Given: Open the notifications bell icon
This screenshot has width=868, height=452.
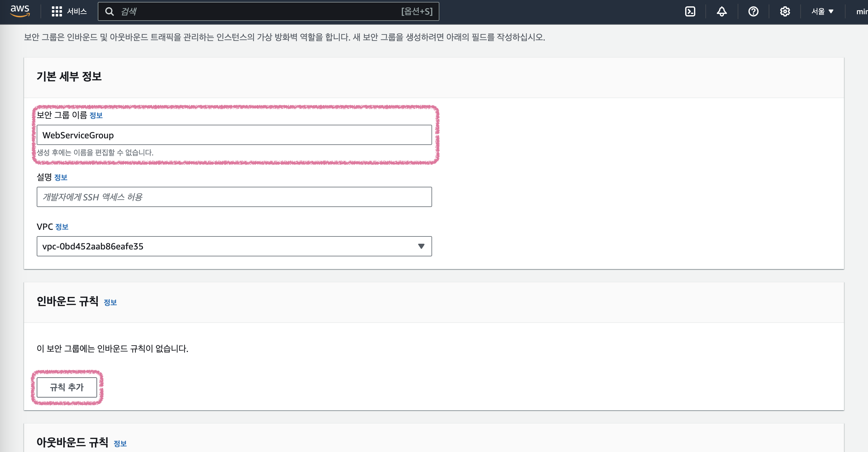Looking at the screenshot, I should click(x=722, y=11).
